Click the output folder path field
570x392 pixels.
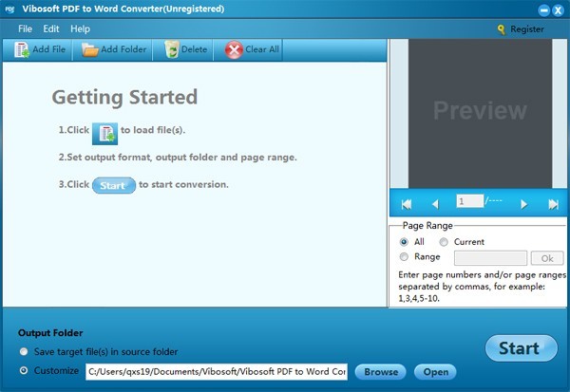217,372
